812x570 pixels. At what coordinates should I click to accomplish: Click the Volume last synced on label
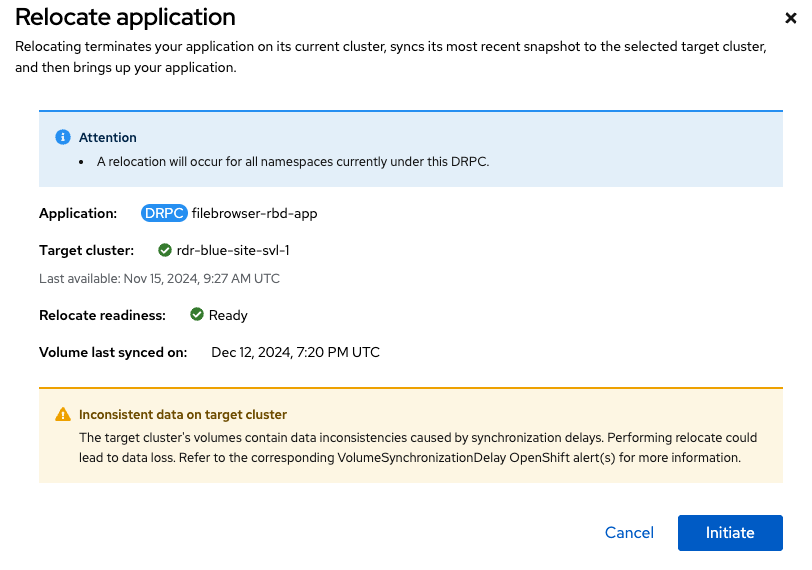[113, 352]
